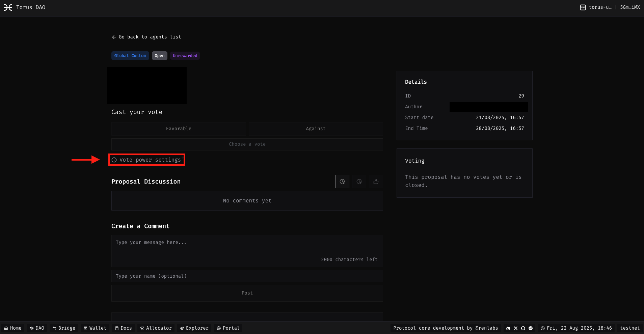
Task: Click the Post button to submit comment
Action: [x=247, y=293]
